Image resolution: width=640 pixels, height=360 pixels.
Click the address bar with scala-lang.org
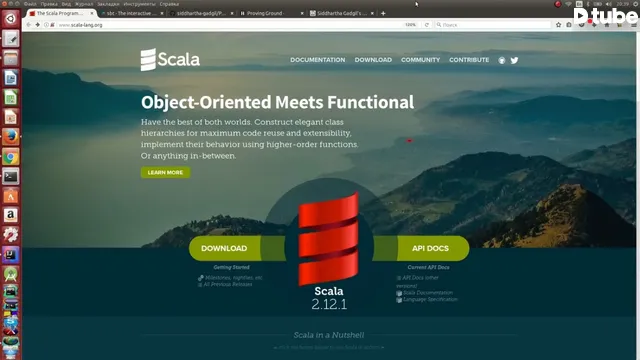pos(229,25)
